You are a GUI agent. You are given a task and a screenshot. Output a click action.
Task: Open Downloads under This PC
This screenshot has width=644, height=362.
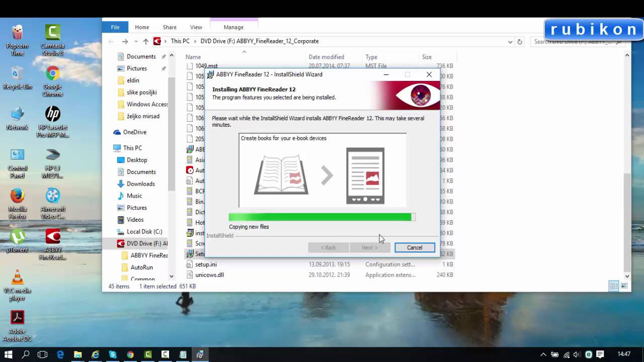[140, 184]
